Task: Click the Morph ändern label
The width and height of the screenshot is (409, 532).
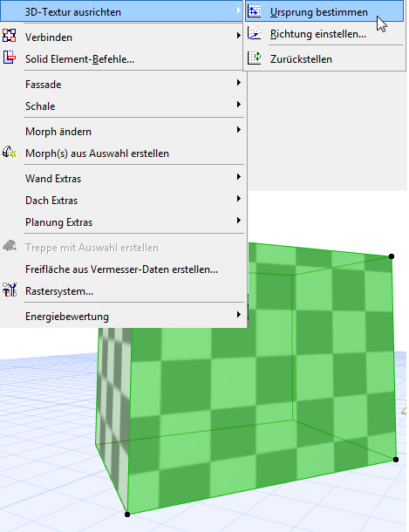Action: (58, 132)
